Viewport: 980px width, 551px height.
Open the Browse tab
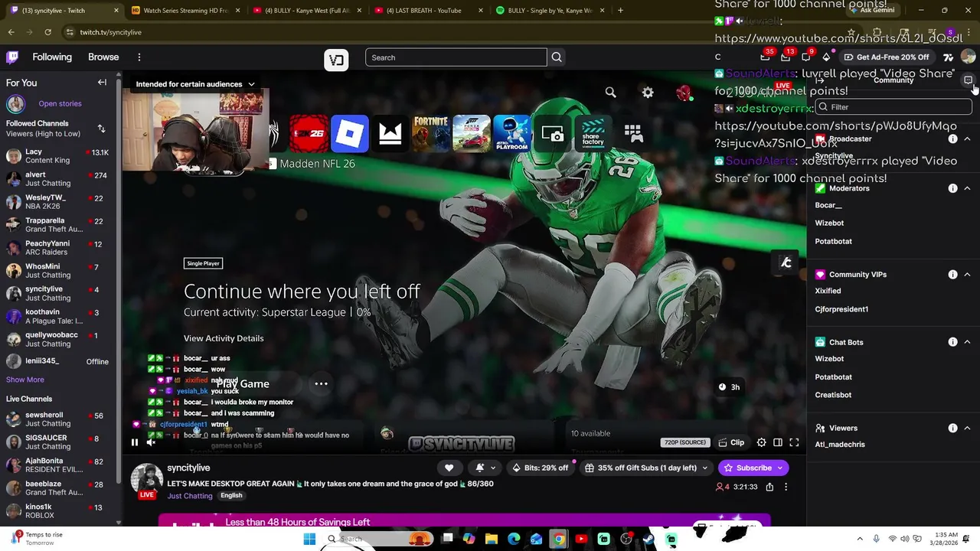[103, 57]
